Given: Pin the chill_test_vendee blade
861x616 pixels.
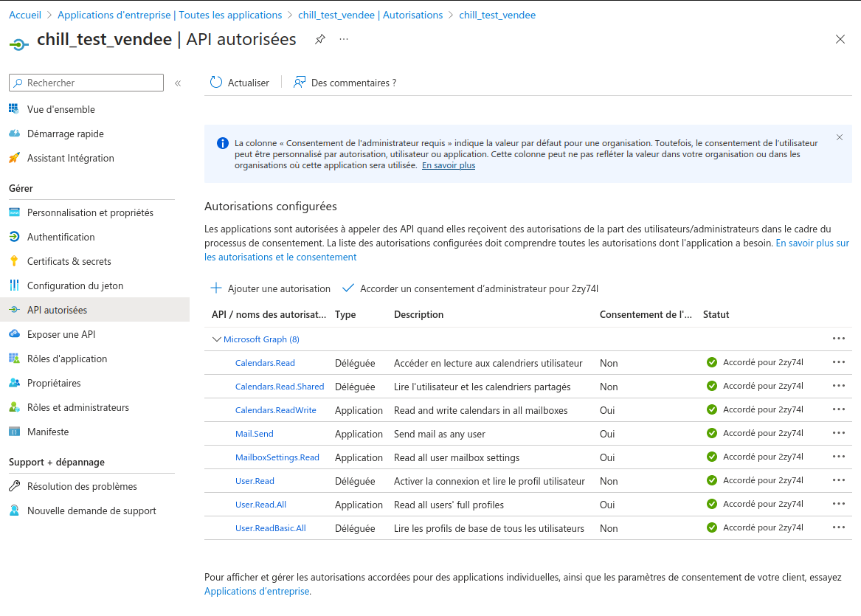Looking at the screenshot, I should click(319, 39).
